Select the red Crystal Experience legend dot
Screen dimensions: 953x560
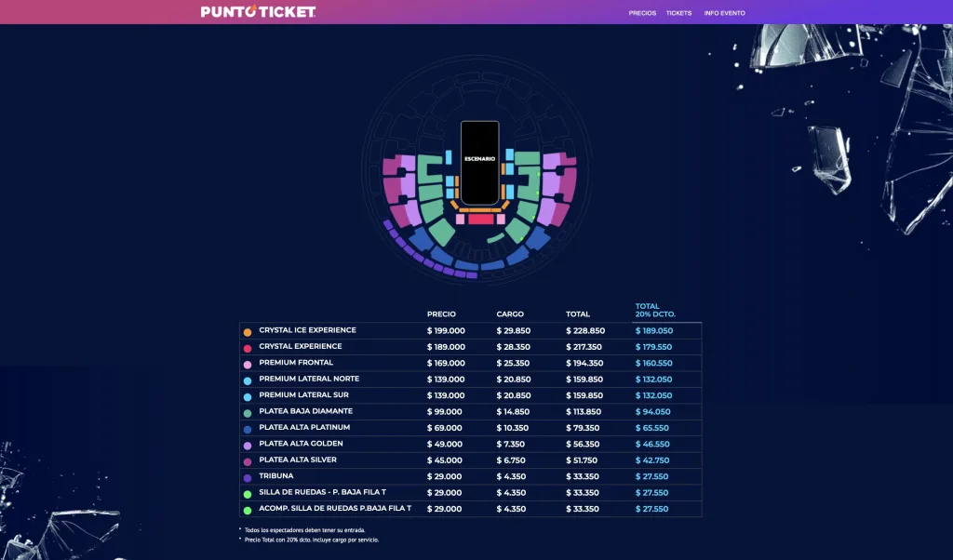click(x=248, y=348)
